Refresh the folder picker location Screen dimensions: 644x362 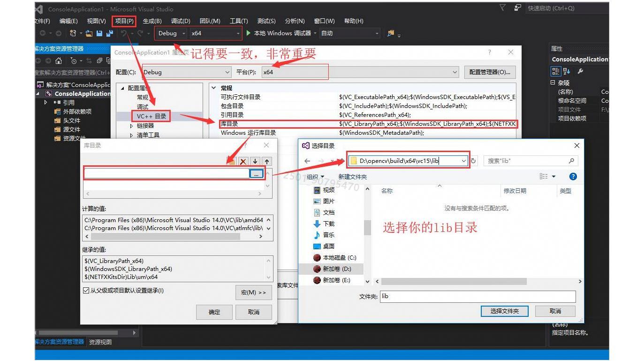474,161
